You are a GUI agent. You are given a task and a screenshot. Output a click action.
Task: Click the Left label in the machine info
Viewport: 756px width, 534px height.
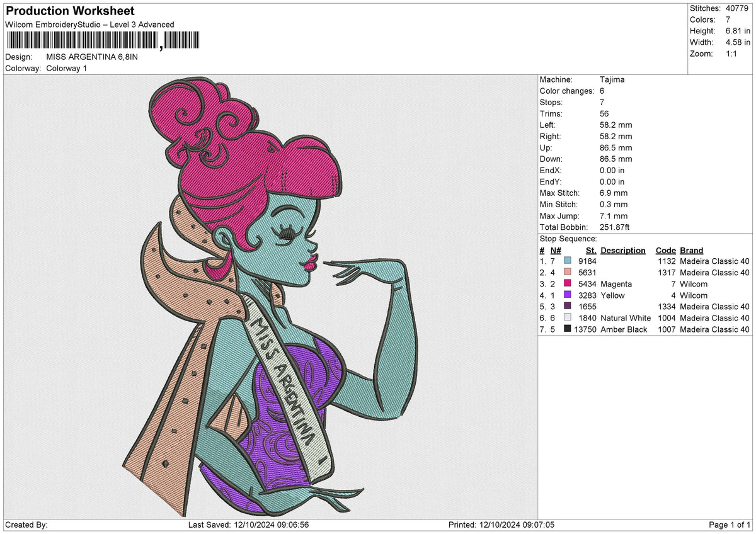point(549,125)
